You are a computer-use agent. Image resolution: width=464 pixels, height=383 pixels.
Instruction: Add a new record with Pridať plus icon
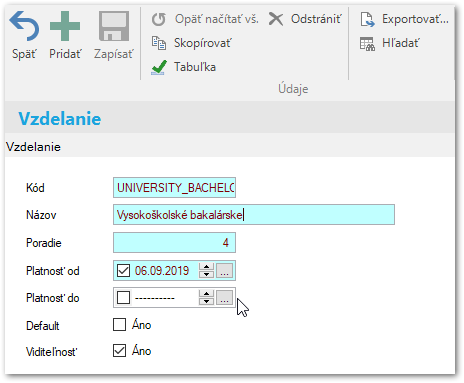coord(65,26)
